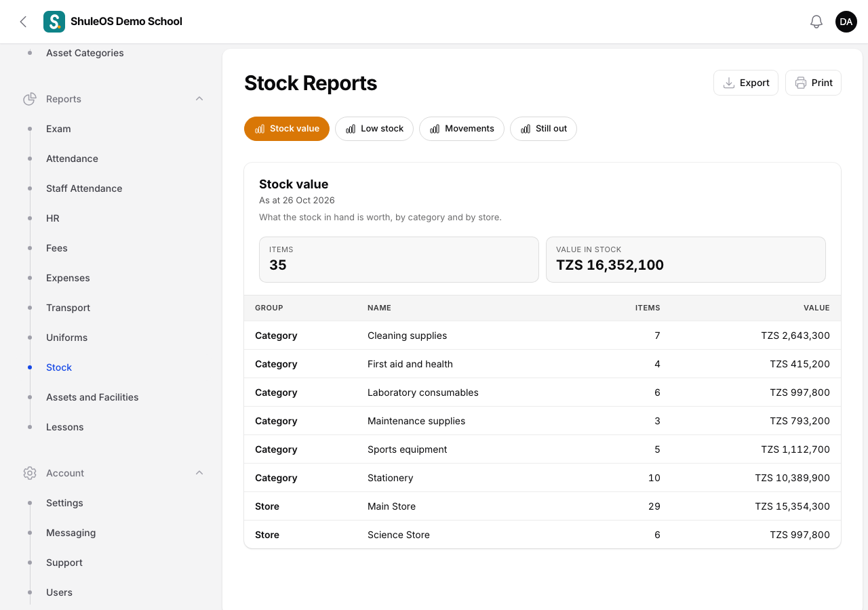This screenshot has width=868, height=610.
Task: Click the Account section heading
Action: pyautogui.click(x=65, y=473)
